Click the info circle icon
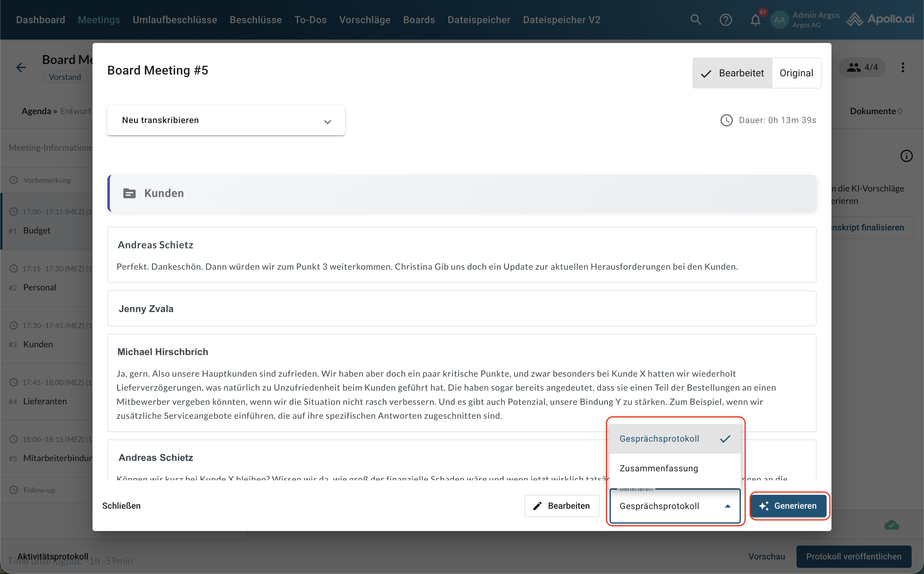 906,156
